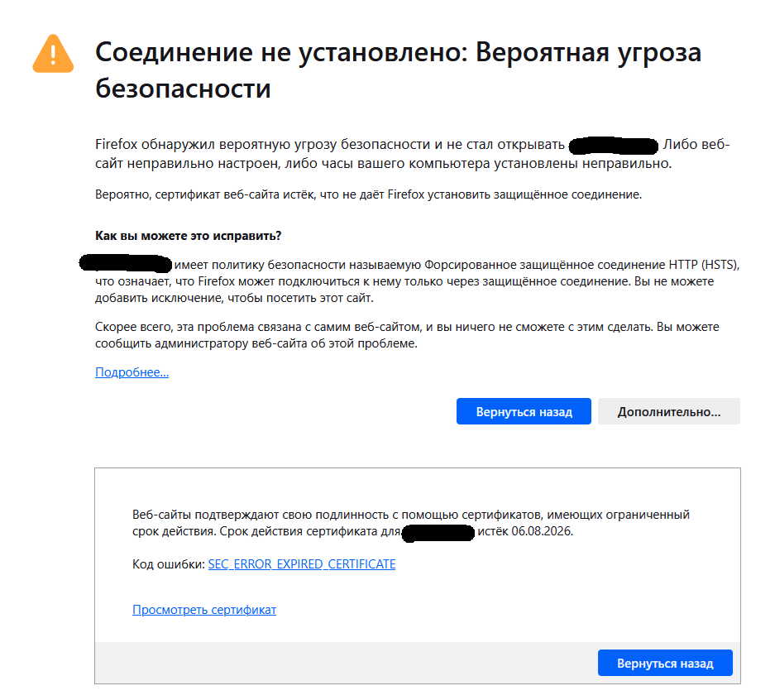The width and height of the screenshot is (770, 700).
Task: Click "Вернуться назад" in the certificate details panel
Action: tap(665, 663)
